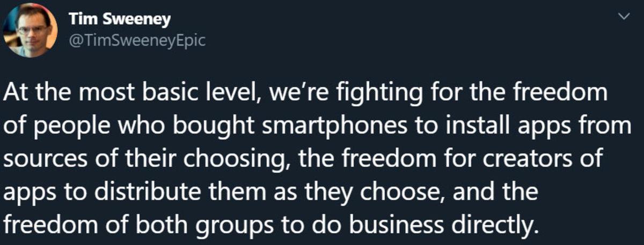Click the word "creators" in the tweet
The height and width of the screenshot is (245, 644).
pyautogui.click(x=517, y=161)
